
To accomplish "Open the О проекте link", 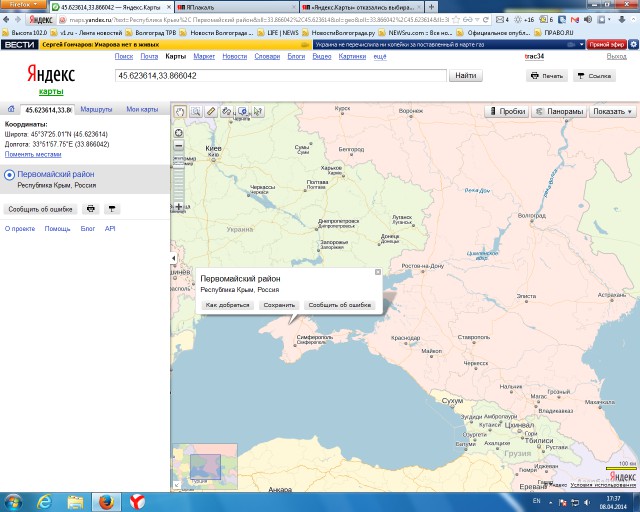I will (x=20, y=229).
